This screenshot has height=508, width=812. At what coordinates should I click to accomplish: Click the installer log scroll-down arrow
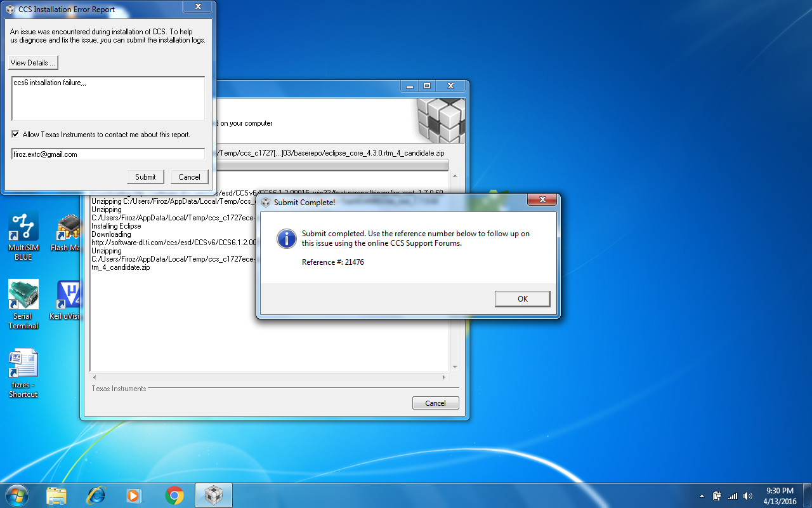click(x=454, y=367)
